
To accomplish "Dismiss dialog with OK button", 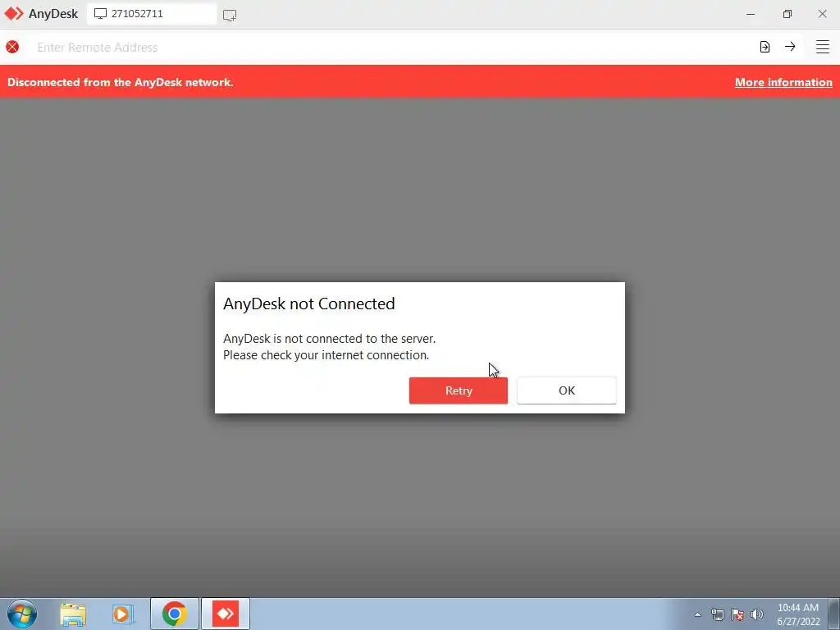I will pos(566,390).
